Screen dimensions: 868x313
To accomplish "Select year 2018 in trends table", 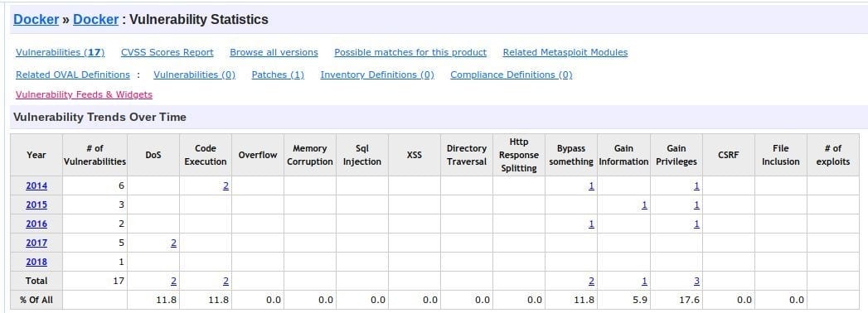I will coord(36,262).
